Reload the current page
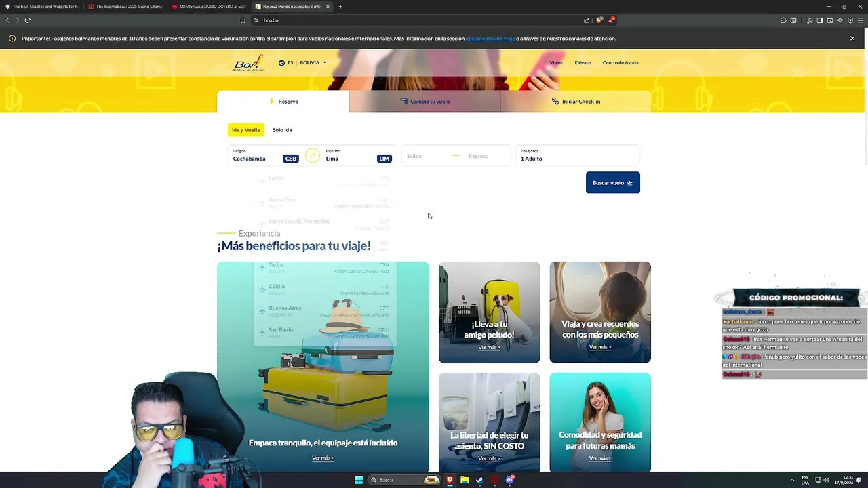Image resolution: width=868 pixels, height=488 pixels. 28,20
